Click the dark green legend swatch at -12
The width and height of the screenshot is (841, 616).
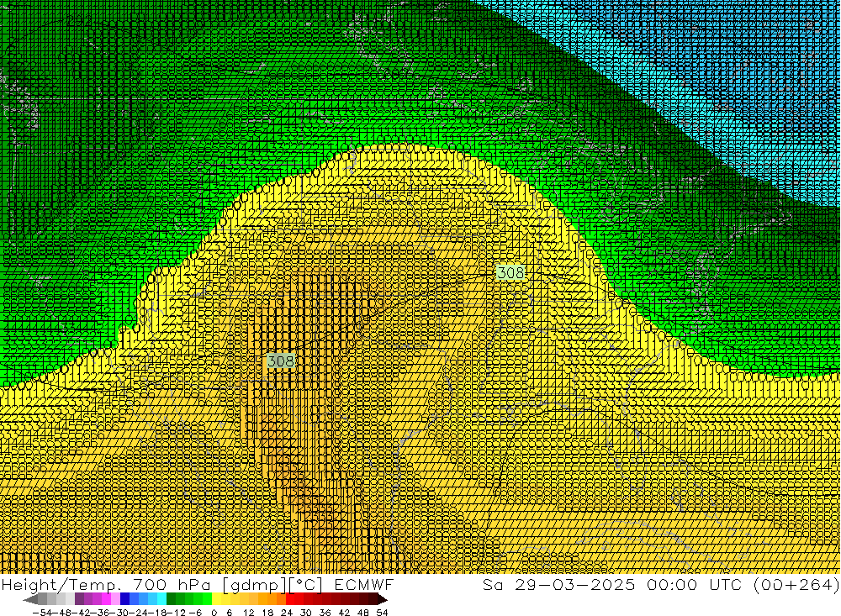(171, 598)
